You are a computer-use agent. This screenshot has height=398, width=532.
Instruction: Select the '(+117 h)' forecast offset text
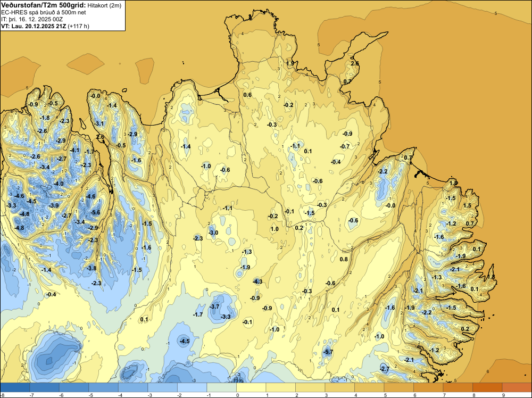coord(79,26)
